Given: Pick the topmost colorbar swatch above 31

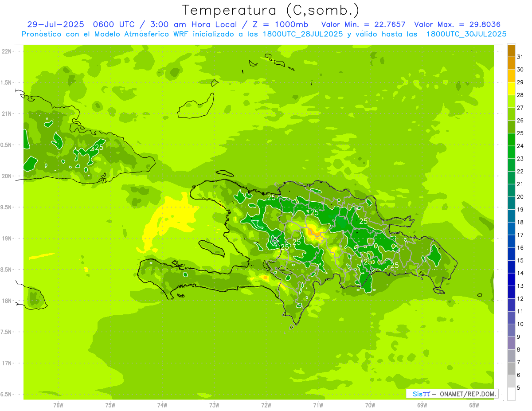Looking at the screenshot, I should (x=511, y=51).
